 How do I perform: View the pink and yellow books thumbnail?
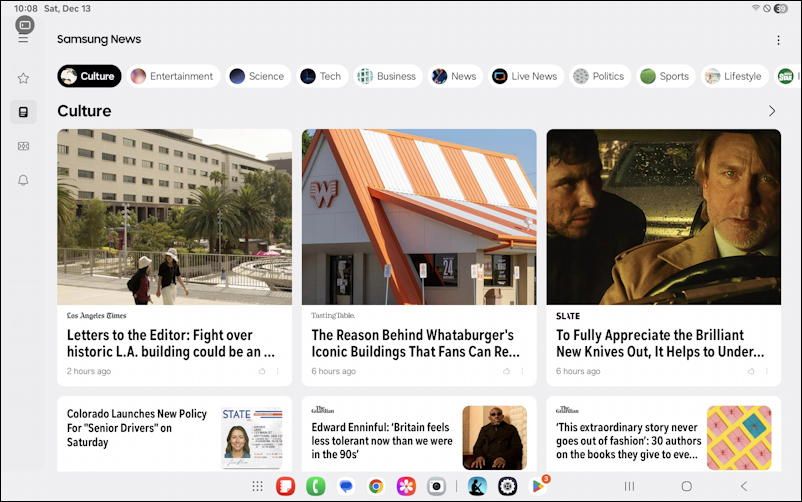coord(739,438)
